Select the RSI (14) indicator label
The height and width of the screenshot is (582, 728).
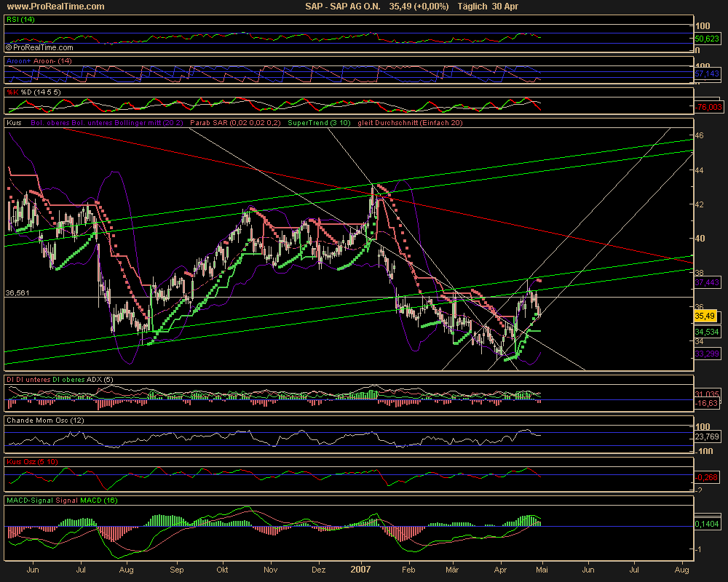pyautogui.click(x=21, y=22)
